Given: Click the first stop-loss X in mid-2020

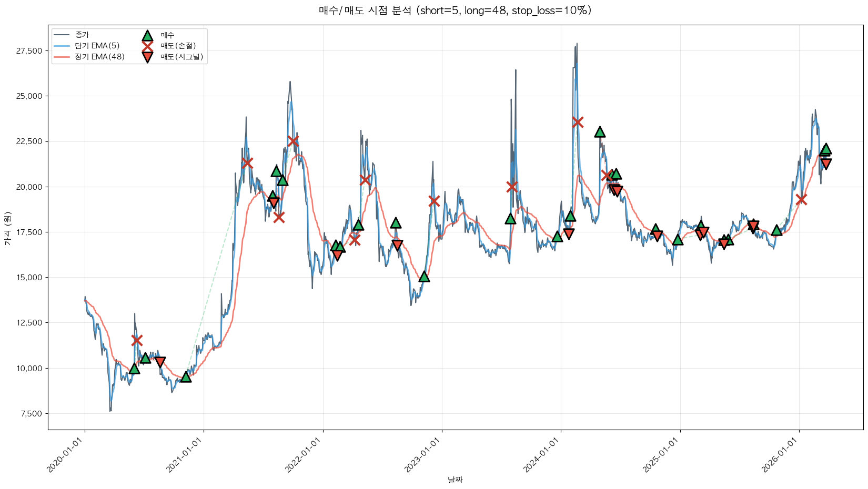Looking at the screenshot, I should pyautogui.click(x=137, y=340).
